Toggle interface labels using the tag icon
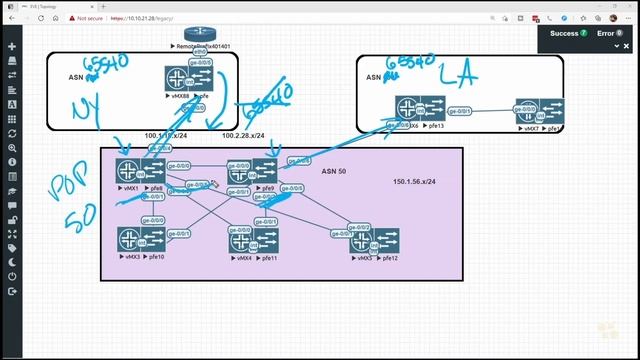The image size is (640, 360). tap(12, 248)
